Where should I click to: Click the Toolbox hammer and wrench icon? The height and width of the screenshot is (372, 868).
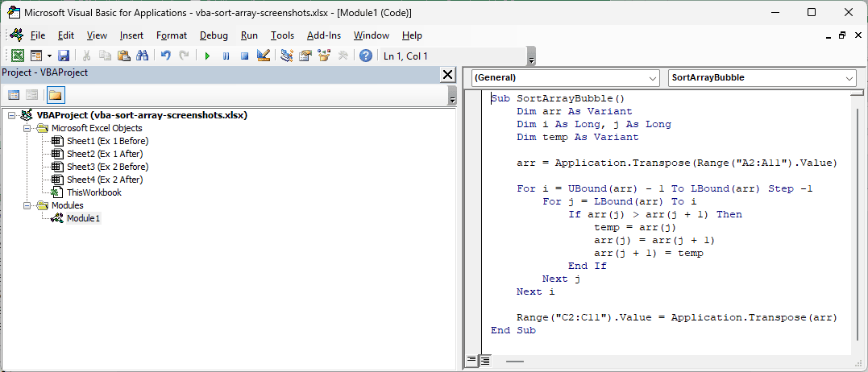(x=343, y=56)
